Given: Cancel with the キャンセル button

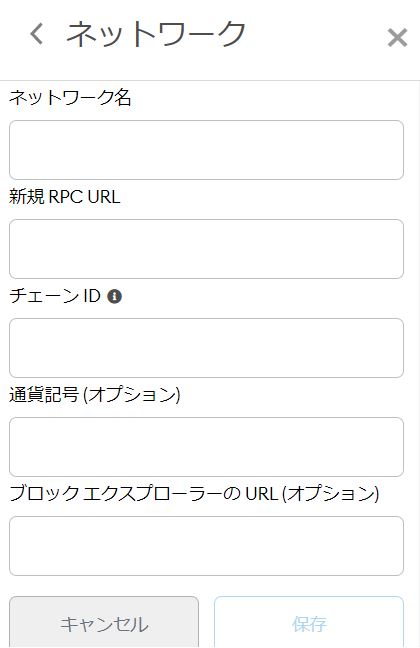Looking at the screenshot, I should click(x=104, y=622).
